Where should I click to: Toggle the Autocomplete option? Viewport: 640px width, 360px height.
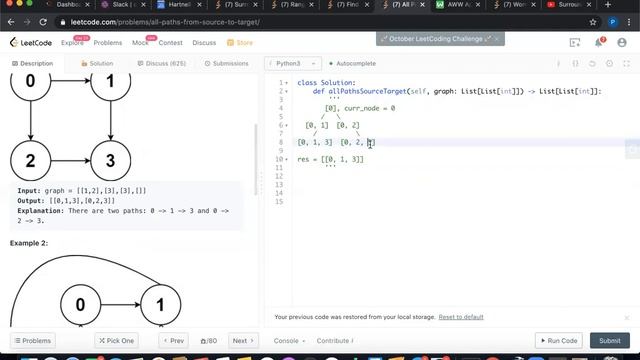[x=352, y=63]
